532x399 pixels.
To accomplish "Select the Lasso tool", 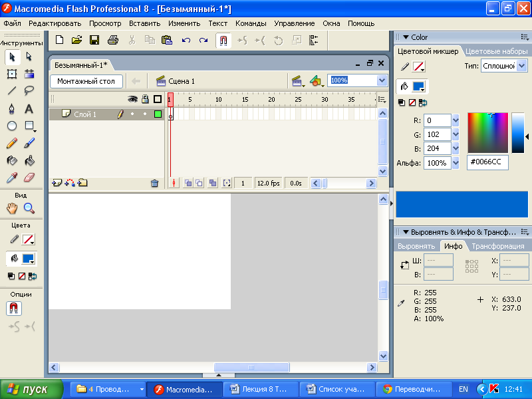I will point(29,90).
